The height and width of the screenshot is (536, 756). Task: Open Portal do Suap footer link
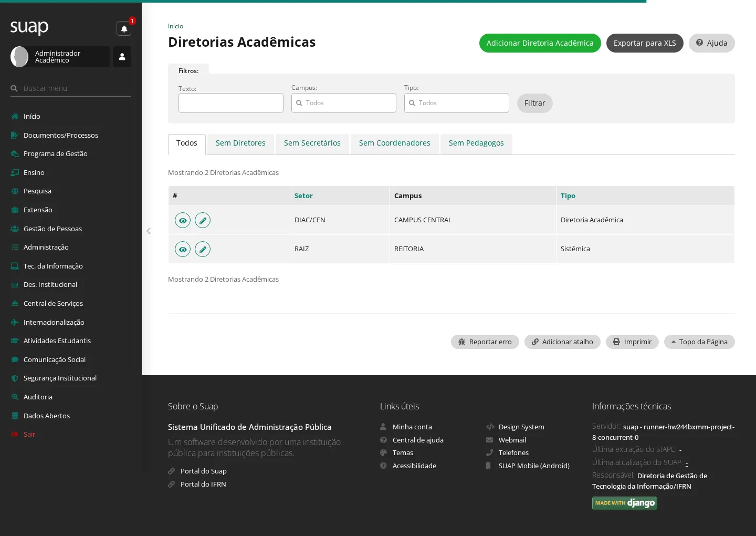click(204, 471)
